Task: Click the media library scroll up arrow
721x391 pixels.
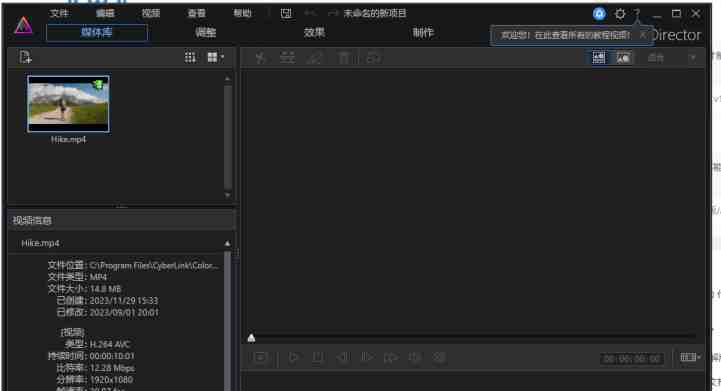Action: 228,79
